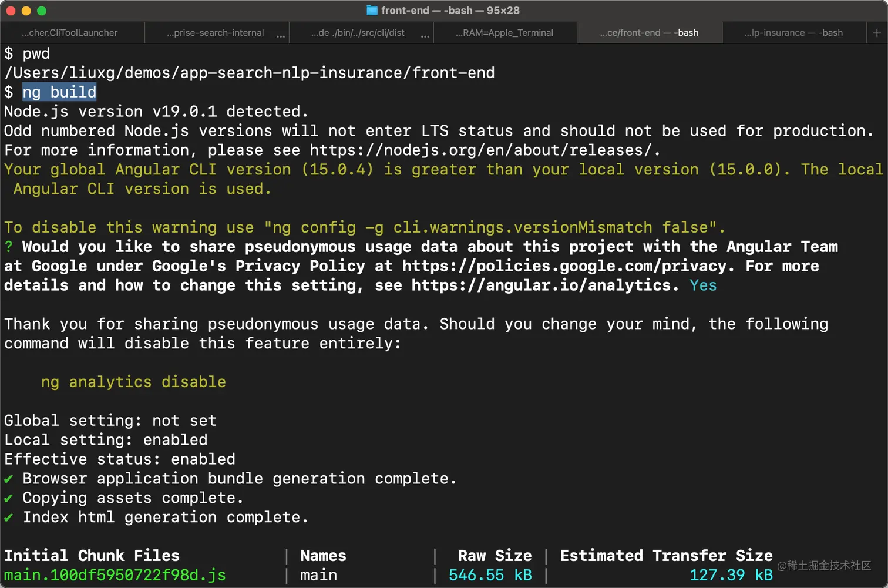Click the 'pwd' command text
Viewport: 888px width, 588px height.
click(36, 54)
